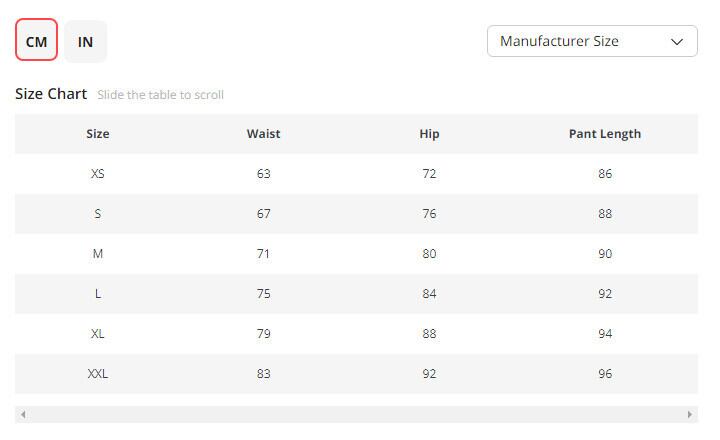Click hip value 80 in M row
720x440 pixels.
point(429,254)
